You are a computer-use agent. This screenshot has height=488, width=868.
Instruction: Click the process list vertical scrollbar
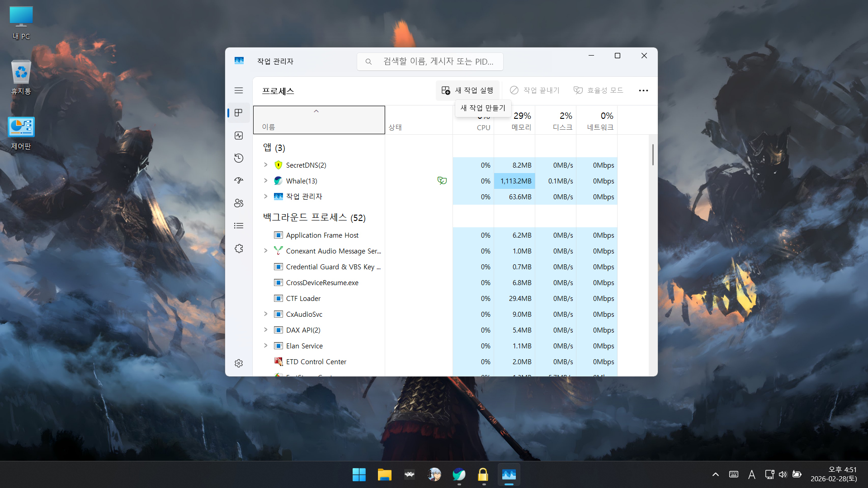(x=653, y=155)
